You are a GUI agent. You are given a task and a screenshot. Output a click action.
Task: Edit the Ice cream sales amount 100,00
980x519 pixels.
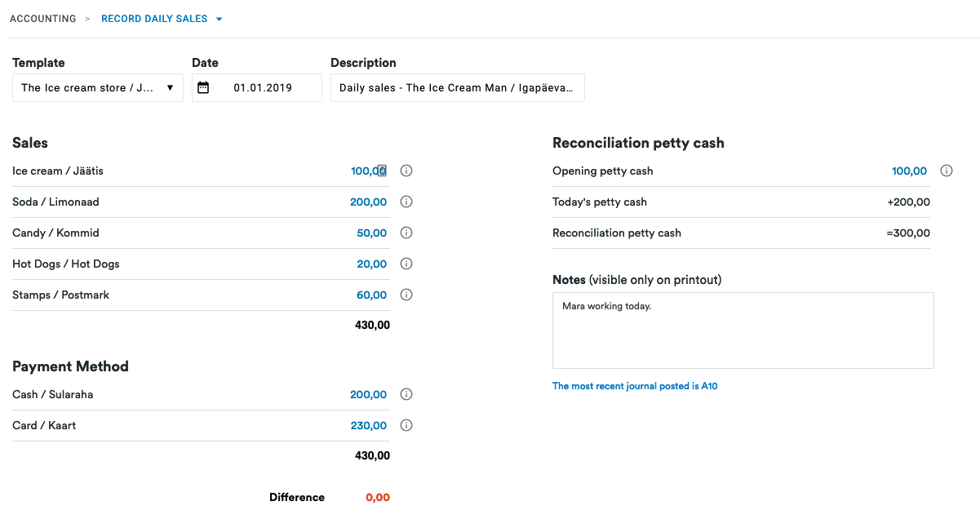pos(368,171)
